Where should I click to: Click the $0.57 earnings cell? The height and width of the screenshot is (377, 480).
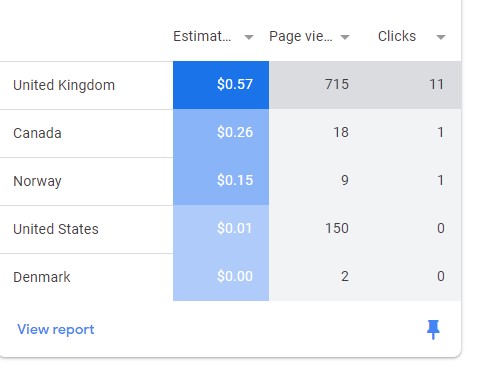[x=221, y=85]
